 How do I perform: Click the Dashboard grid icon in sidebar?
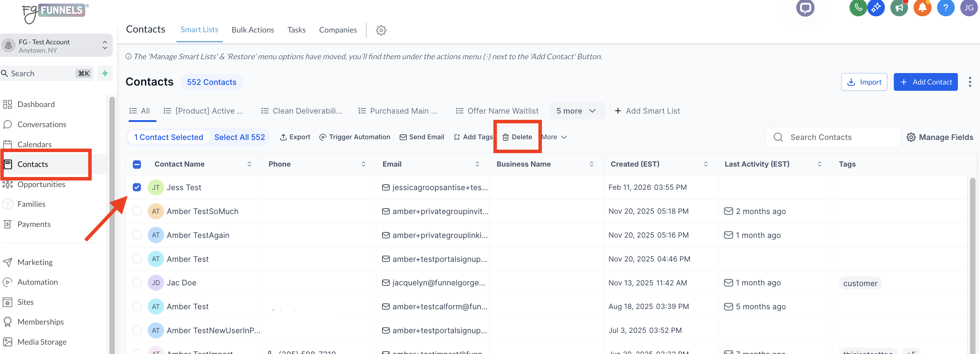click(x=7, y=104)
